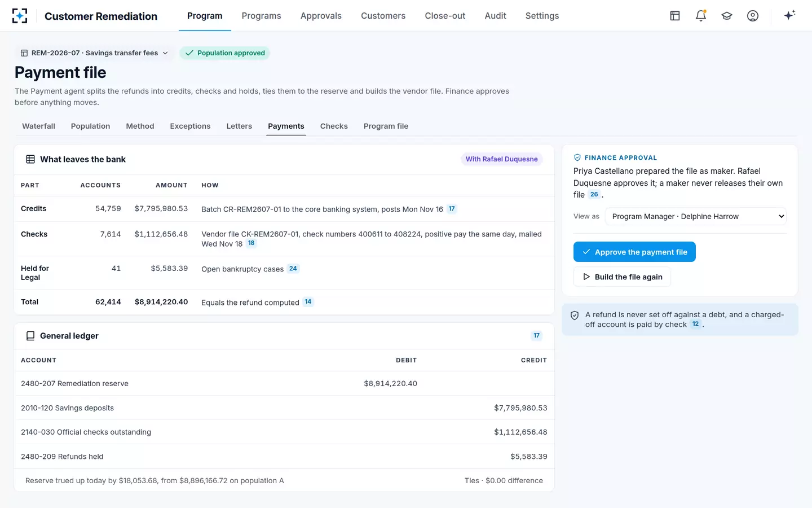812x508 pixels.
Task: Go to the Customers nav item
Action: click(383, 16)
